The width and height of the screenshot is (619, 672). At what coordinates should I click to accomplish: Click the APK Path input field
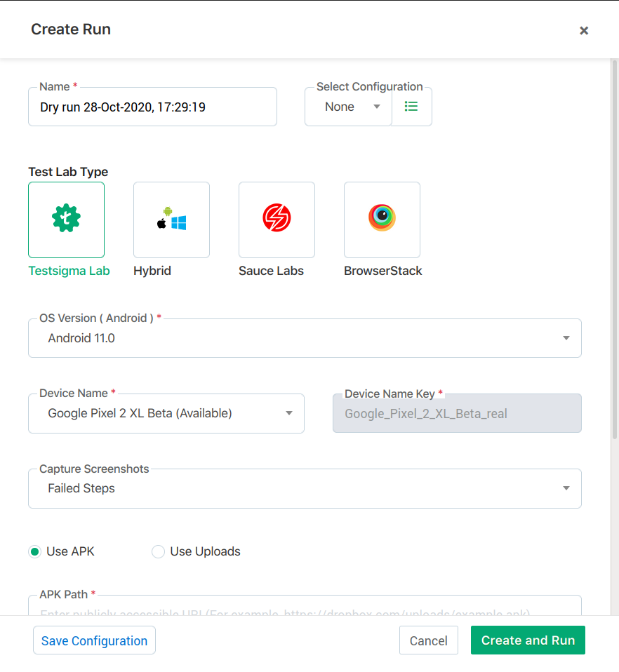[x=305, y=607]
